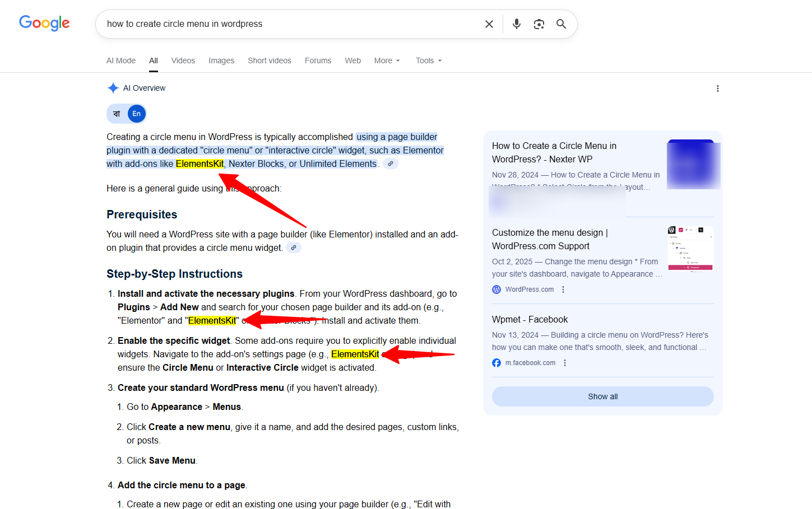This screenshot has width=812, height=509.
Task: Open source link icon in Prerequisites paragraph
Action: [x=294, y=248]
